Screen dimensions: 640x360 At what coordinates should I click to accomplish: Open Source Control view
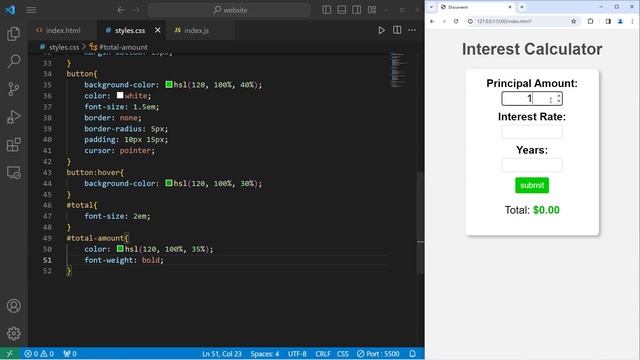(x=13, y=89)
